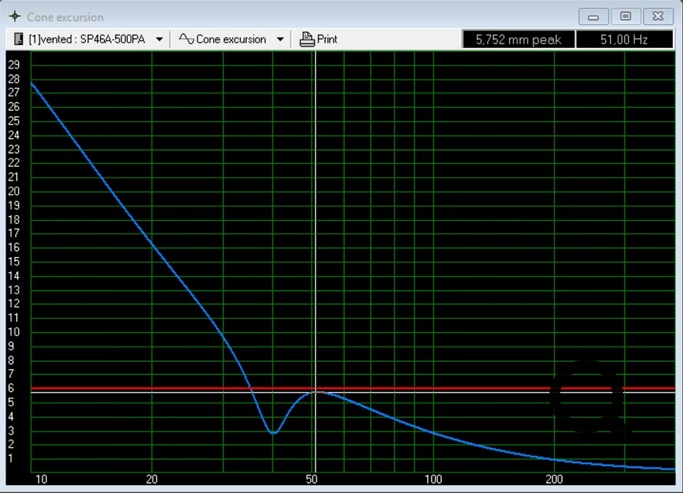683x493 pixels.
Task: Select the [1]vented : SP46A-500PA project label
Action: (x=88, y=40)
